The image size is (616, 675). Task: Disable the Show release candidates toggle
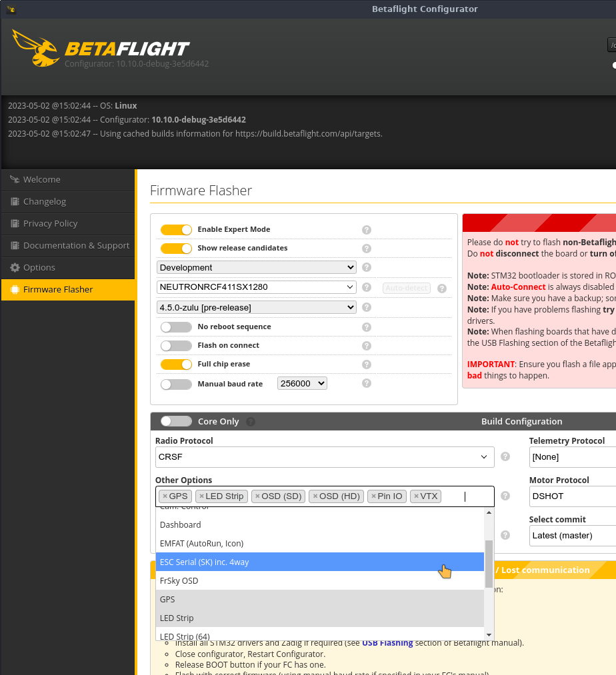(176, 248)
